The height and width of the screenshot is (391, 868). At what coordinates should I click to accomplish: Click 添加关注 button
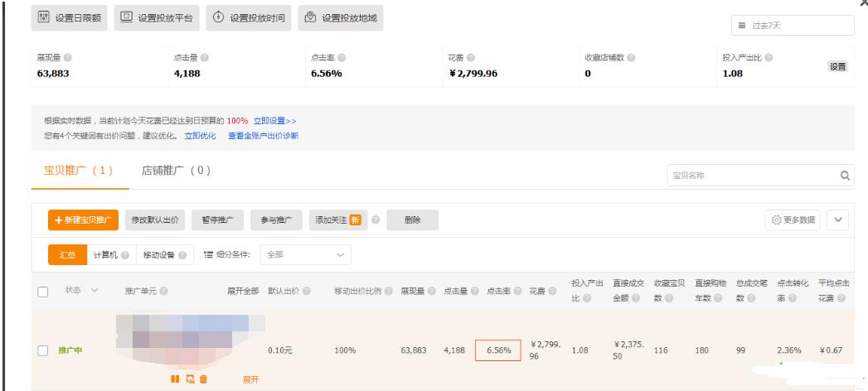[x=338, y=220]
